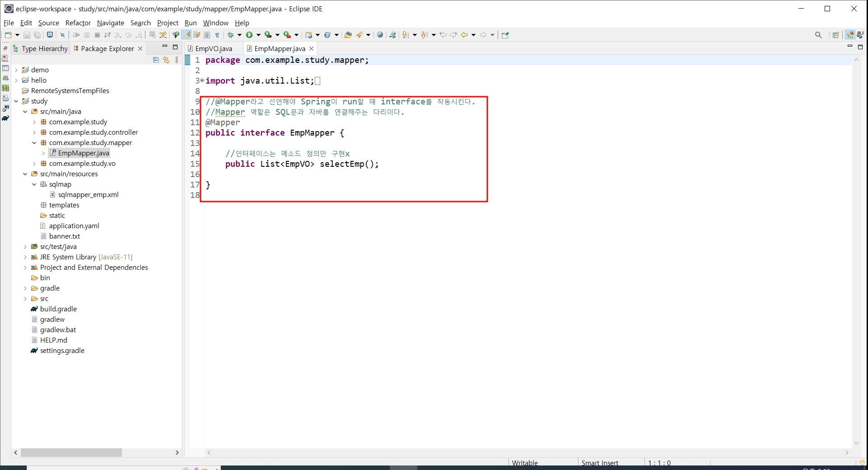Viewport: 868px width, 470px height.
Task: Toggle the Java editor breadcrumb
Action: (x=176, y=35)
